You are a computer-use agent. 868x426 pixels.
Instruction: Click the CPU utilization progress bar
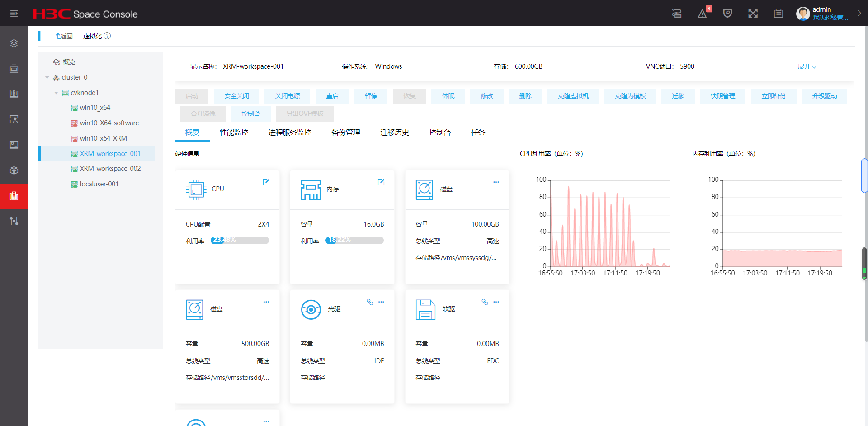click(x=240, y=240)
